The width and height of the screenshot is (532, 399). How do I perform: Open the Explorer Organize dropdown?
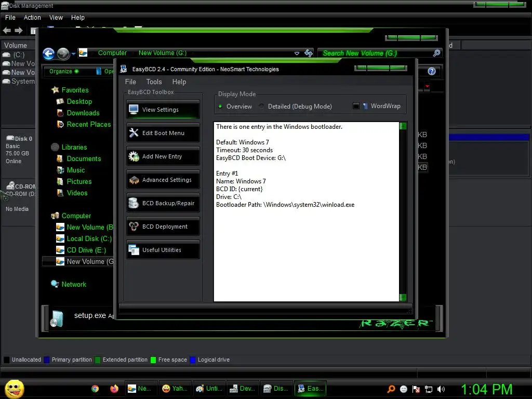pos(64,71)
